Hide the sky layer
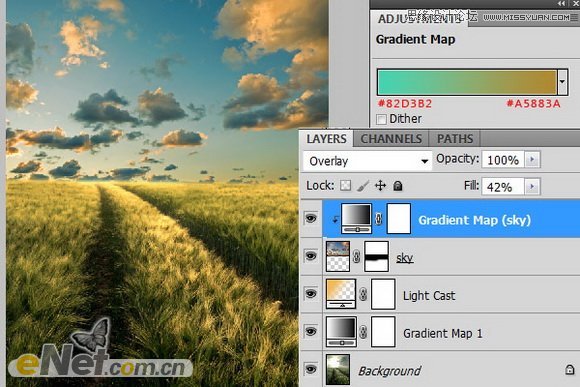This screenshot has height=387, width=580. tap(311, 256)
